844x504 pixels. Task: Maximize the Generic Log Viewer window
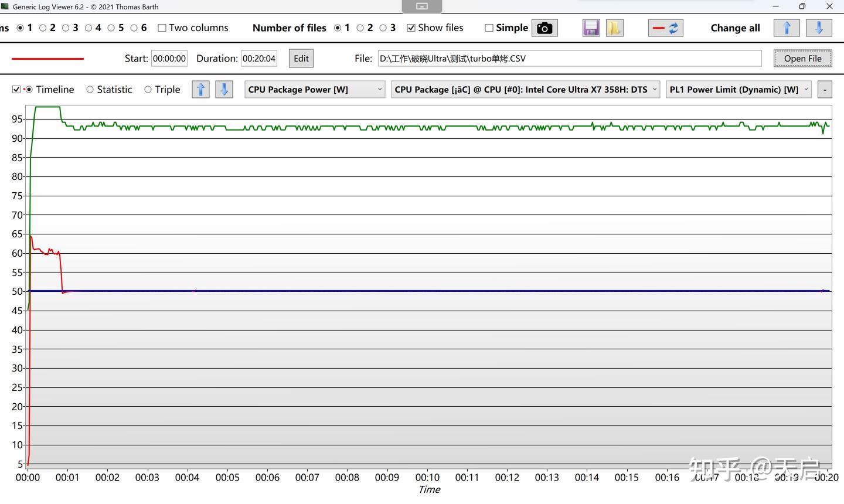click(x=802, y=6)
